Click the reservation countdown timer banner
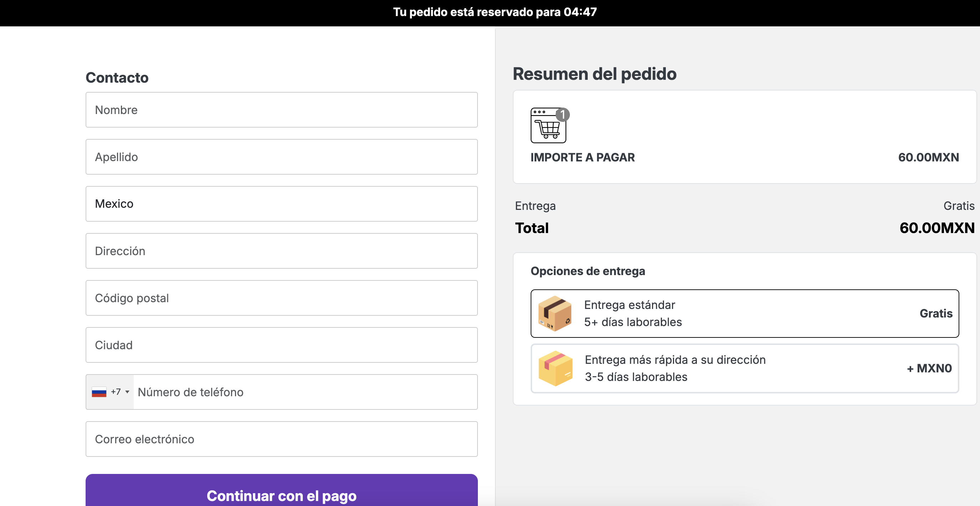 click(490, 13)
